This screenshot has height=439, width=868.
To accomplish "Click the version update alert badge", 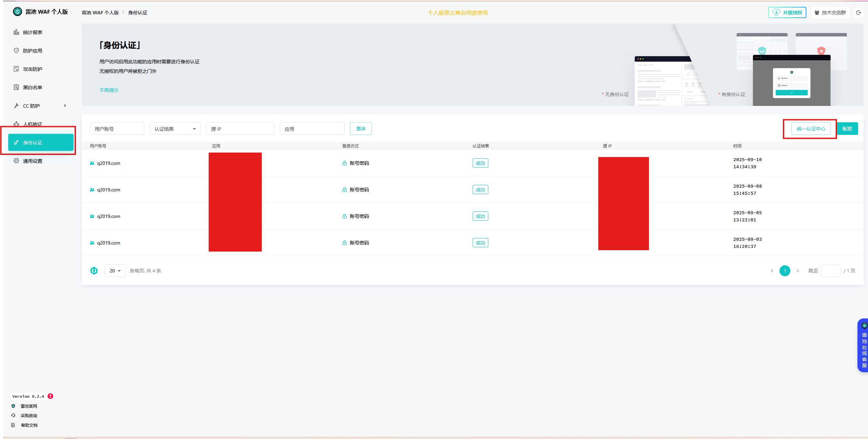I will click(x=50, y=396).
